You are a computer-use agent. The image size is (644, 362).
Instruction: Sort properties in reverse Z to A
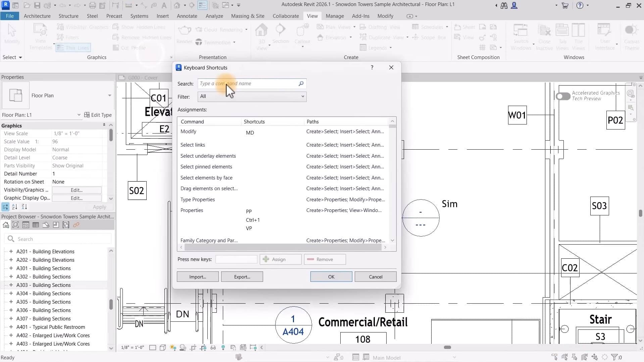(x=24, y=207)
